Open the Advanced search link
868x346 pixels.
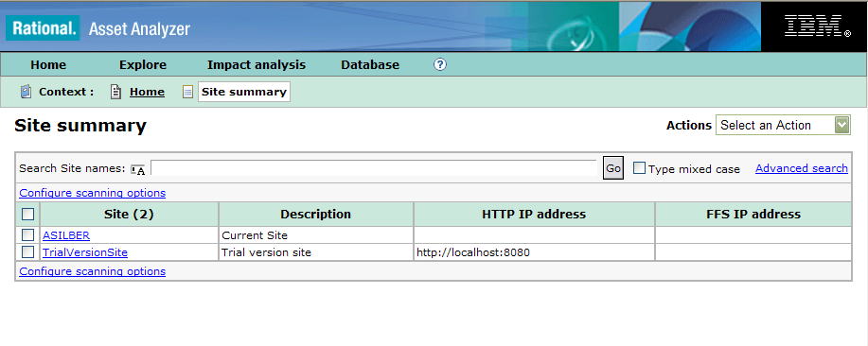[x=801, y=168]
